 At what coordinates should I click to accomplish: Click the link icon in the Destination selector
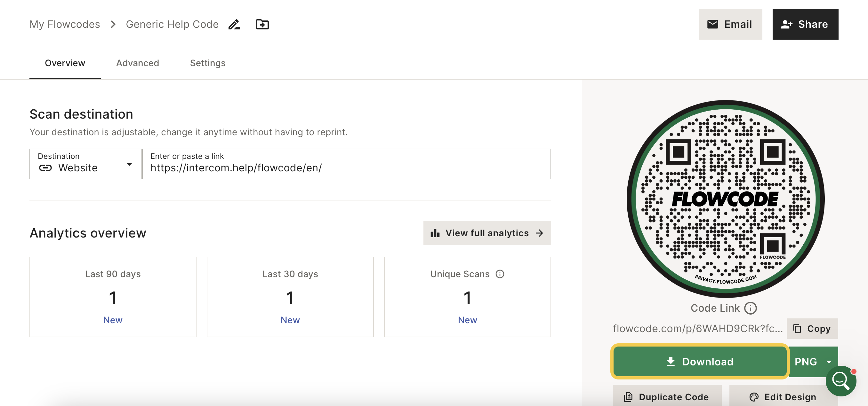[x=45, y=168]
